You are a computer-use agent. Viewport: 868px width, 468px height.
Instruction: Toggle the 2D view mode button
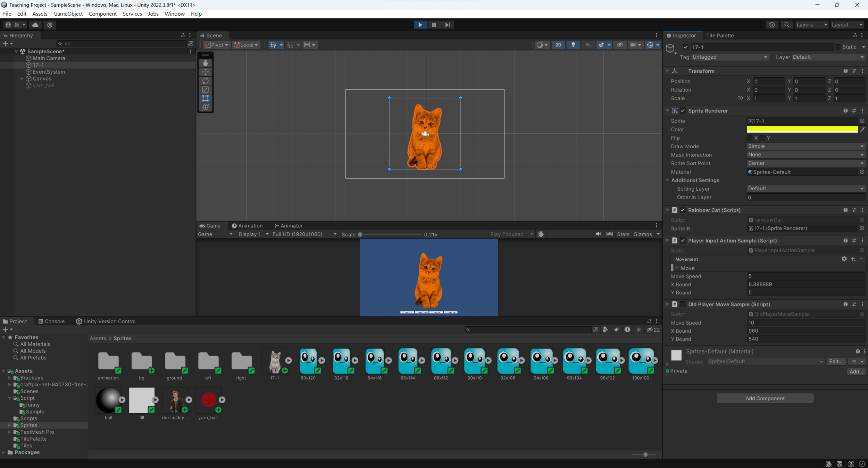558,45
